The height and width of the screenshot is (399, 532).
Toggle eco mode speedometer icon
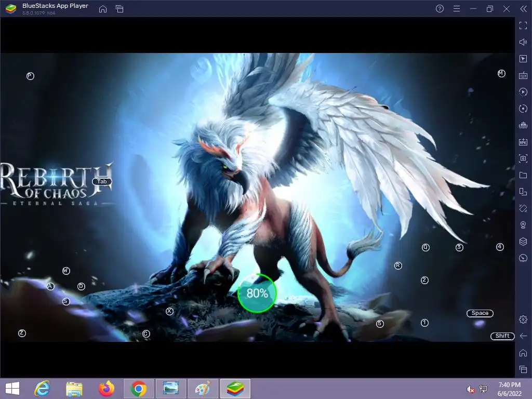click(x=523, y=258)
